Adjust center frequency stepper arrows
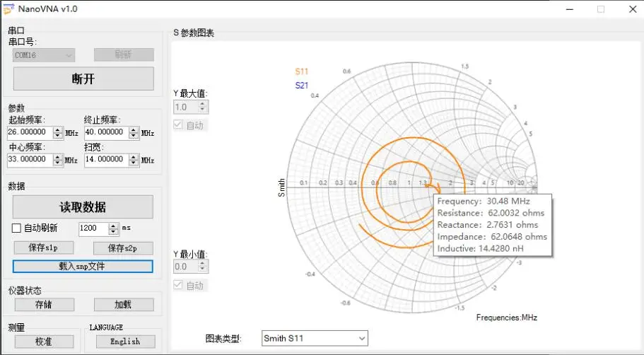644x355 pixels. pos(58,161)
